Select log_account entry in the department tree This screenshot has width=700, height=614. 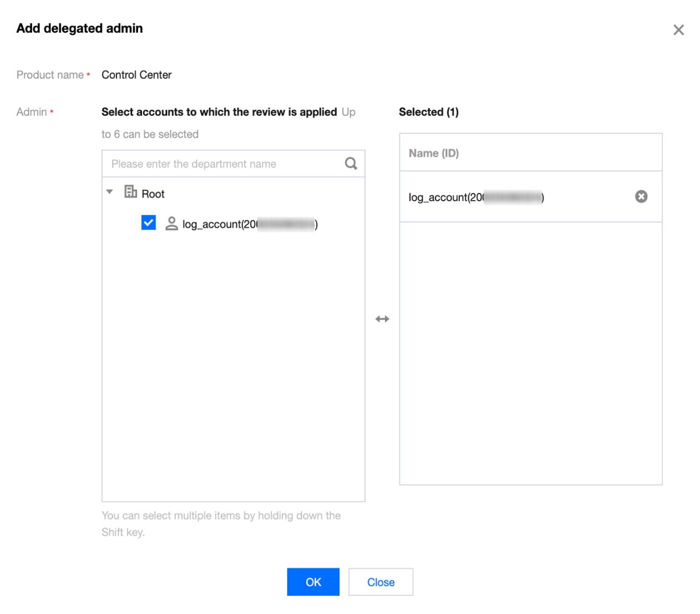tap(250, 224)
